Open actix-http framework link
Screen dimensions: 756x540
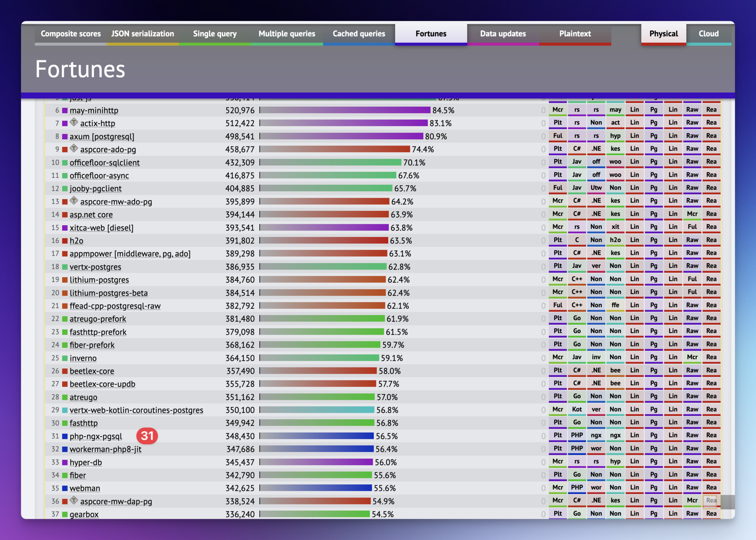(x=98, y=123)
